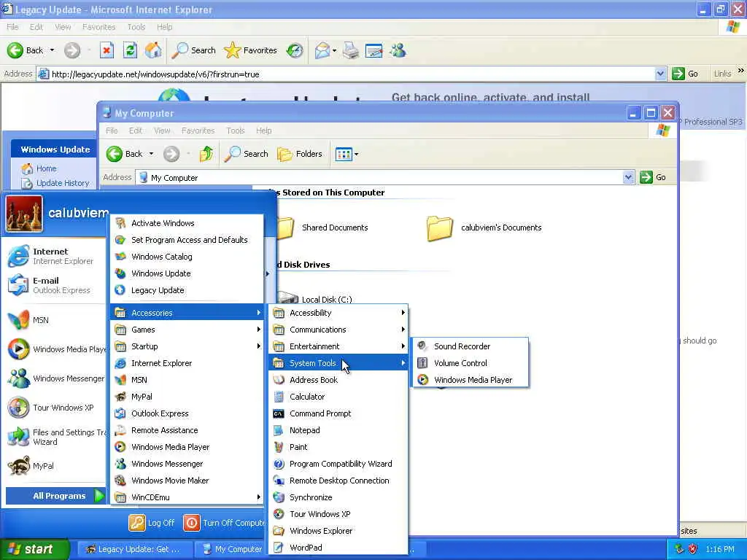Click the History icon in Internet Explorer toolbar
Screen dimensions: 747x560
point(295,50)
